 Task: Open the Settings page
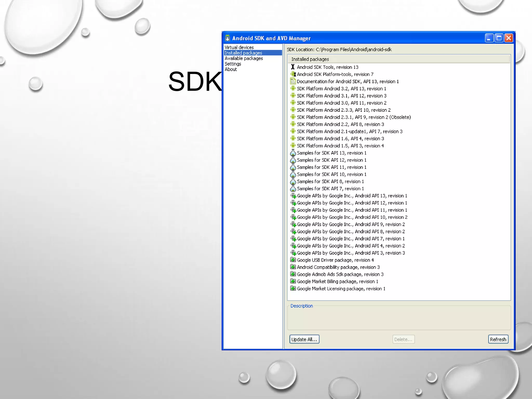pos(233,64)
